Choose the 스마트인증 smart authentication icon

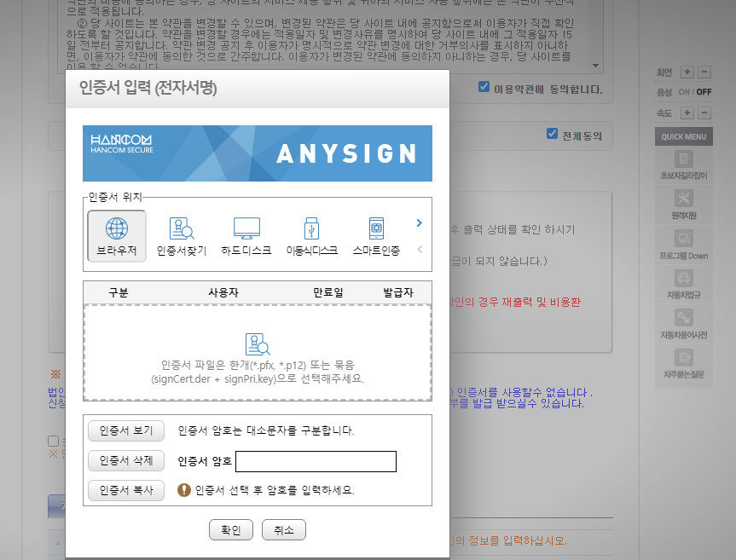376,235
